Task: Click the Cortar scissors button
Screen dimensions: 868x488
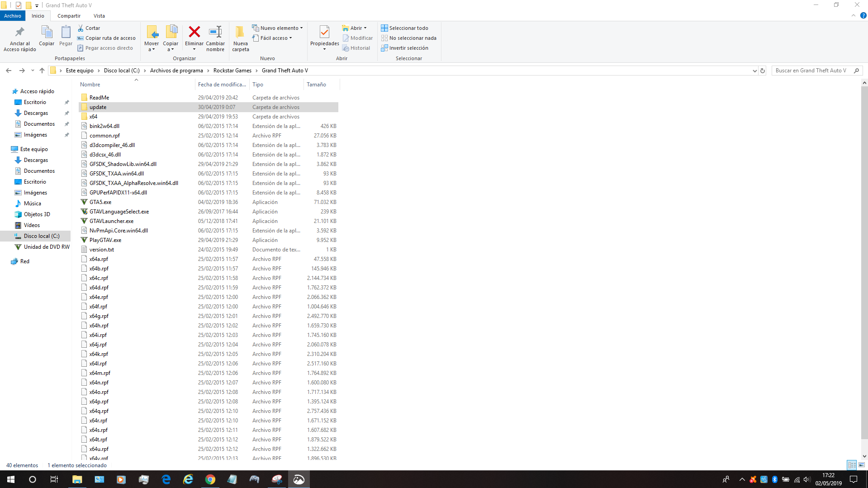Action: pyautogui.click(x=89, y=28)
